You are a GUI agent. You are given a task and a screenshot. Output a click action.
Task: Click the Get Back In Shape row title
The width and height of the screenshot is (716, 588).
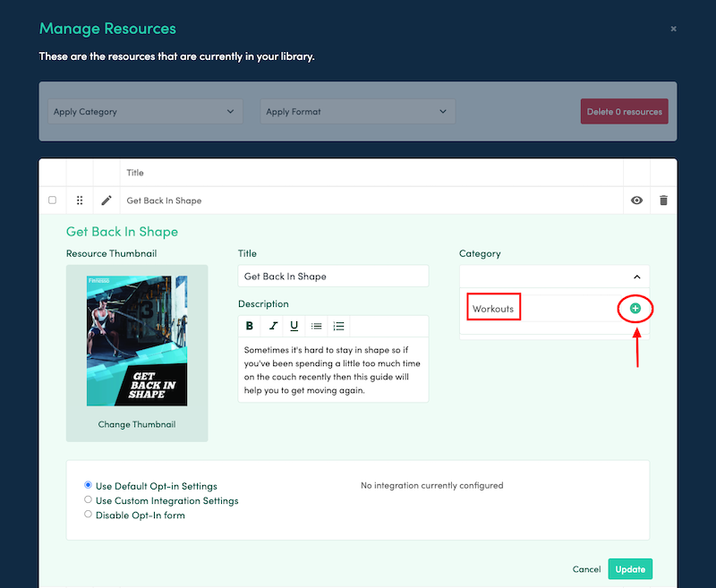[164, 200]
